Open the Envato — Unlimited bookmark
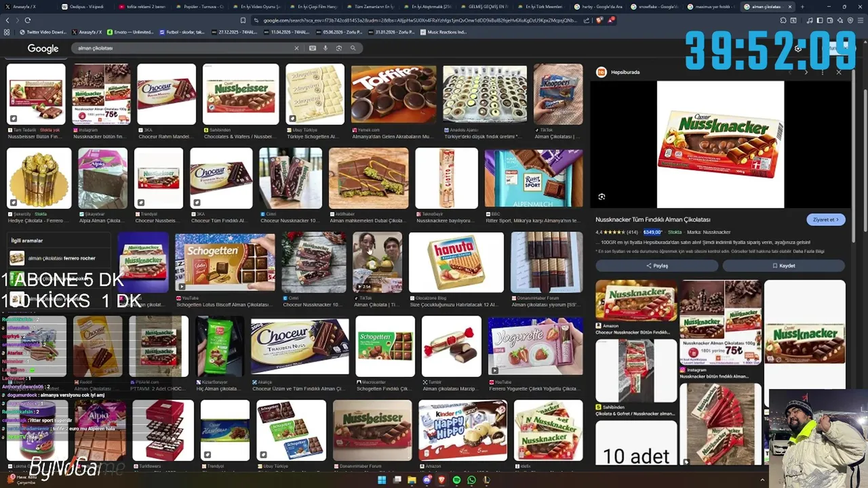The width and height of the screenshot is (868, 488). click(x=129, y=32)
